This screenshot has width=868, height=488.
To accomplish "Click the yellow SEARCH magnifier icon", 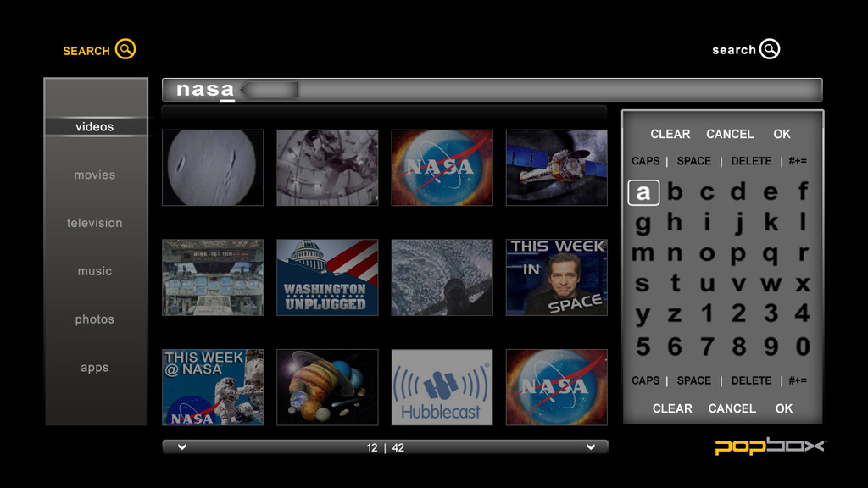I will coord(125,49).
